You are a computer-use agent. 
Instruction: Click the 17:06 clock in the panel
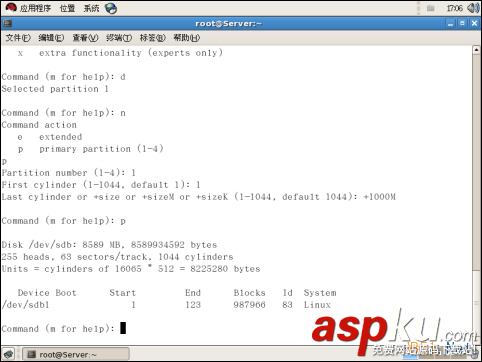454,8
